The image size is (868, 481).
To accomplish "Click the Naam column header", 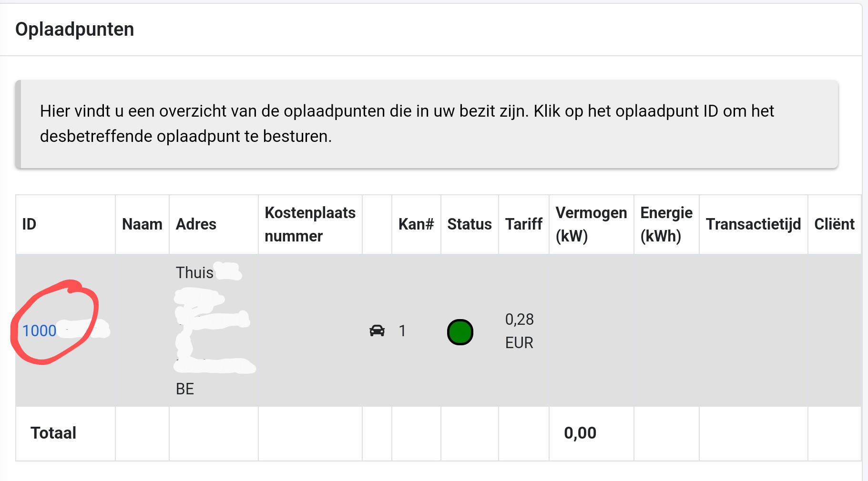I will [x=142, y=224].
